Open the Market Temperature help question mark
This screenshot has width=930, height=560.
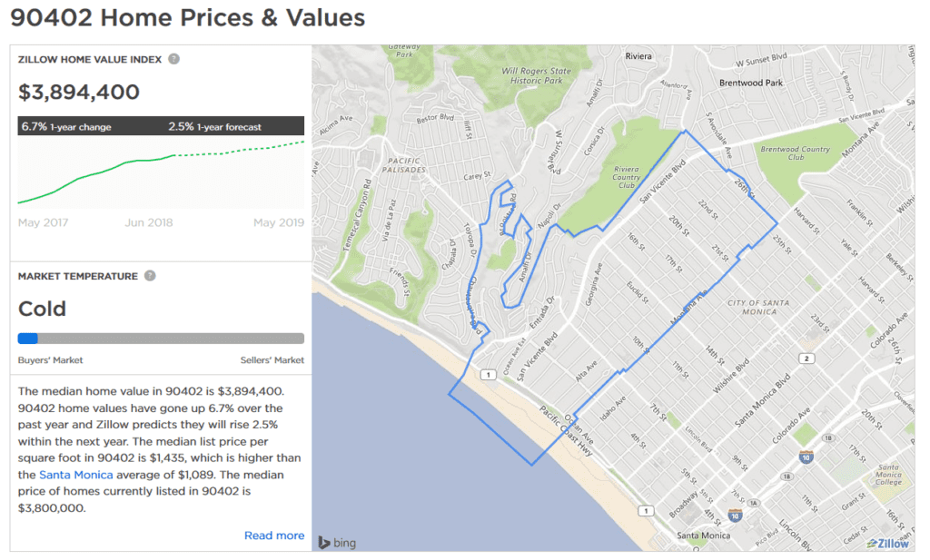pos(150,276)
